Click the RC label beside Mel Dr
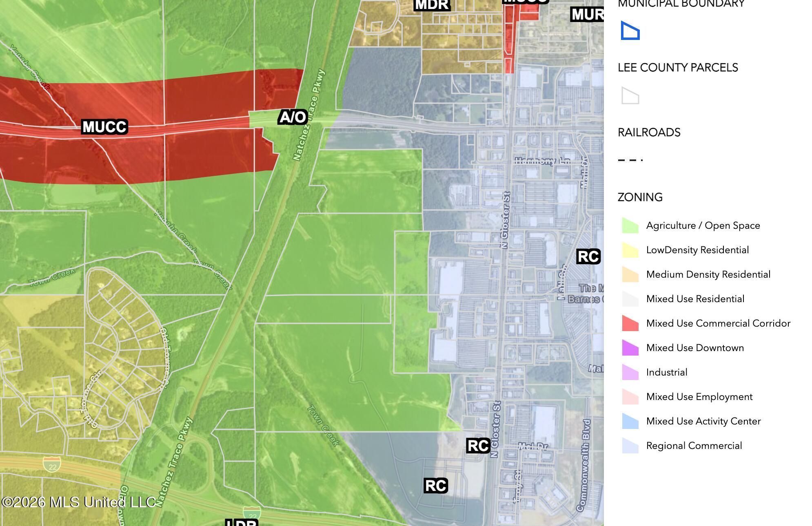The width and height of the screenshot is (812, 526). [478, 446]
